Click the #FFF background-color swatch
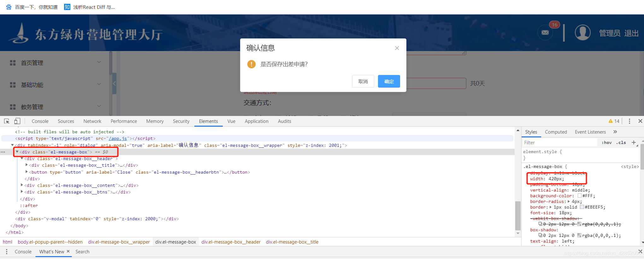The width and height of the screenshot is (644, 259). coord(580,196)
